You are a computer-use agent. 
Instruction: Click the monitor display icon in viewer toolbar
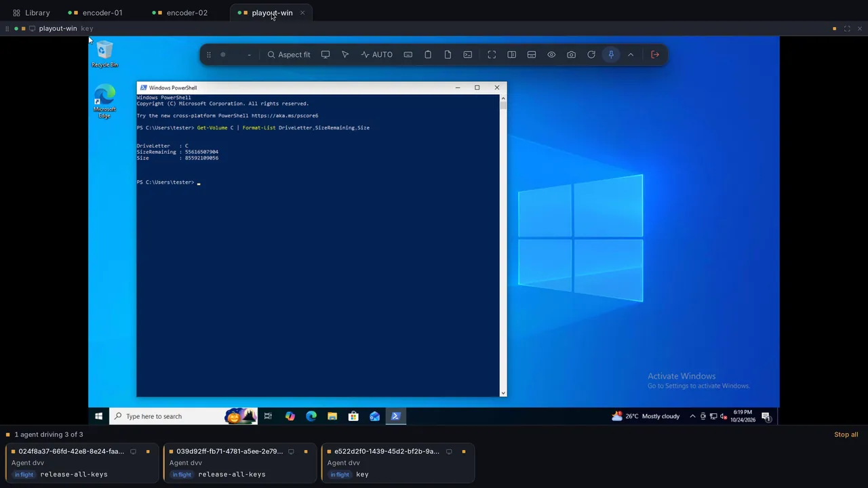(x=325, y=55)
